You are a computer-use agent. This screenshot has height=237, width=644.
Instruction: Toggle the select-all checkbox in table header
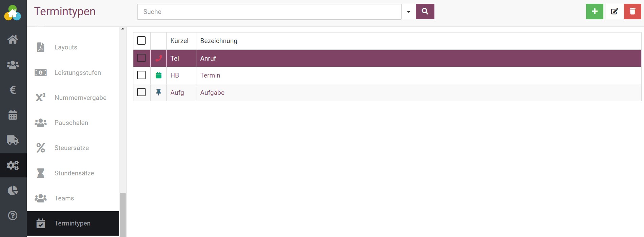coord(141,41)
